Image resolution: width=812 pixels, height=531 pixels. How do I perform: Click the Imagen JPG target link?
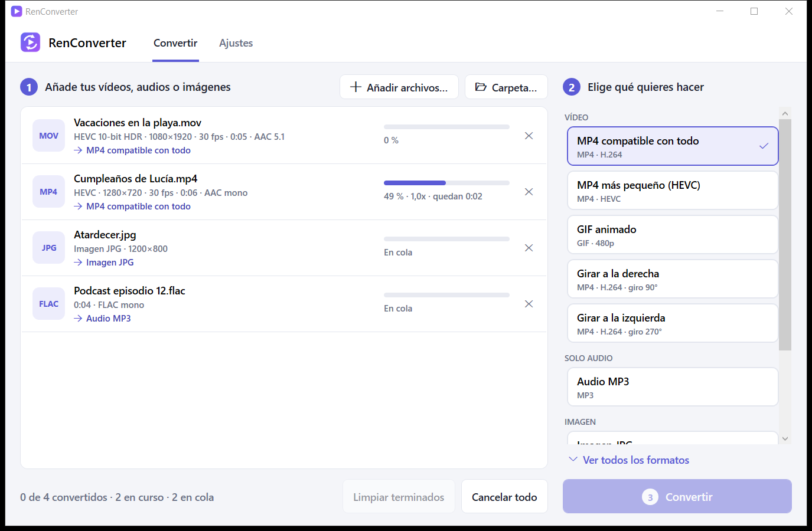tap(110, 263)
